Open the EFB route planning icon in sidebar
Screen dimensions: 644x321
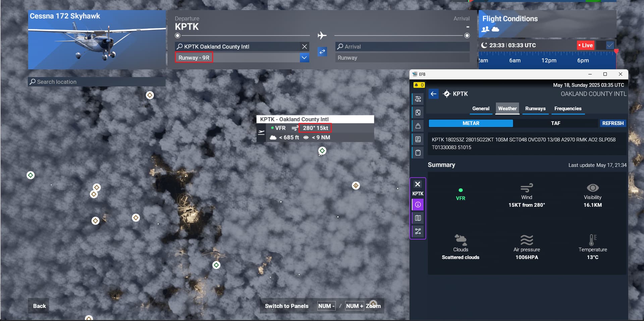click(x=418, y=99)
